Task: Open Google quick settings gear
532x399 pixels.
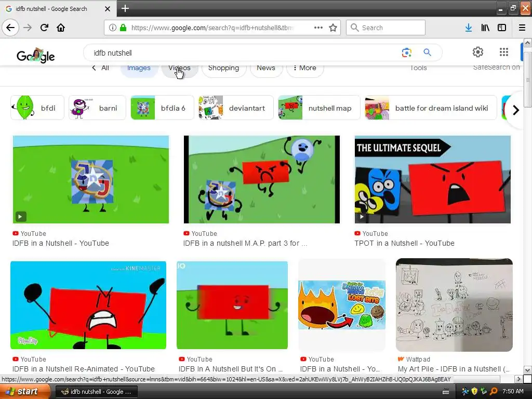Action: tap(478, 52)
